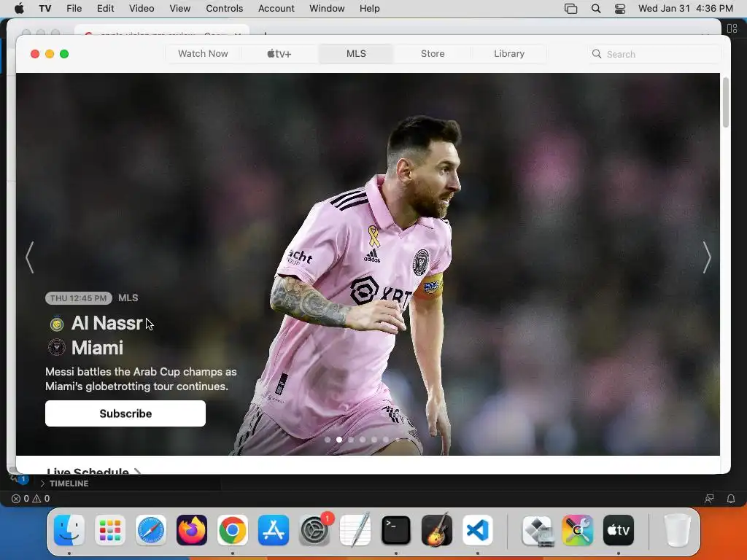
Task: Open the File menu
Action: click(x=74, y=9)
